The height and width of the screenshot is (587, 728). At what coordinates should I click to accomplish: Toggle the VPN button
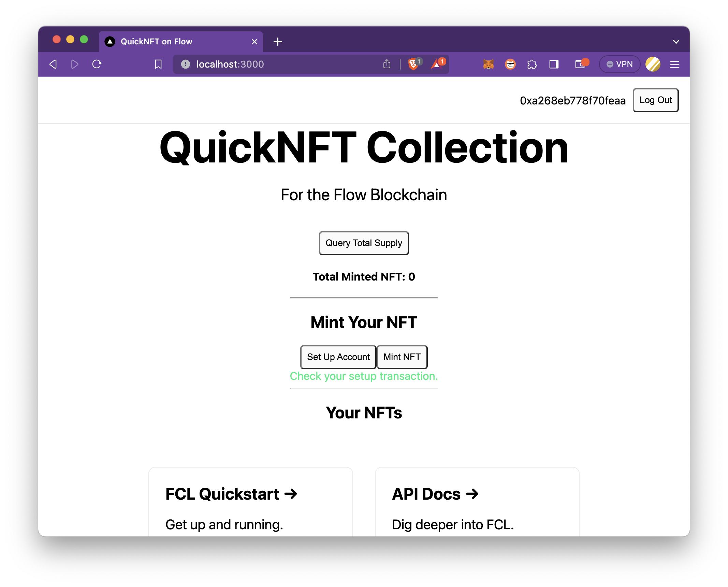620,64
